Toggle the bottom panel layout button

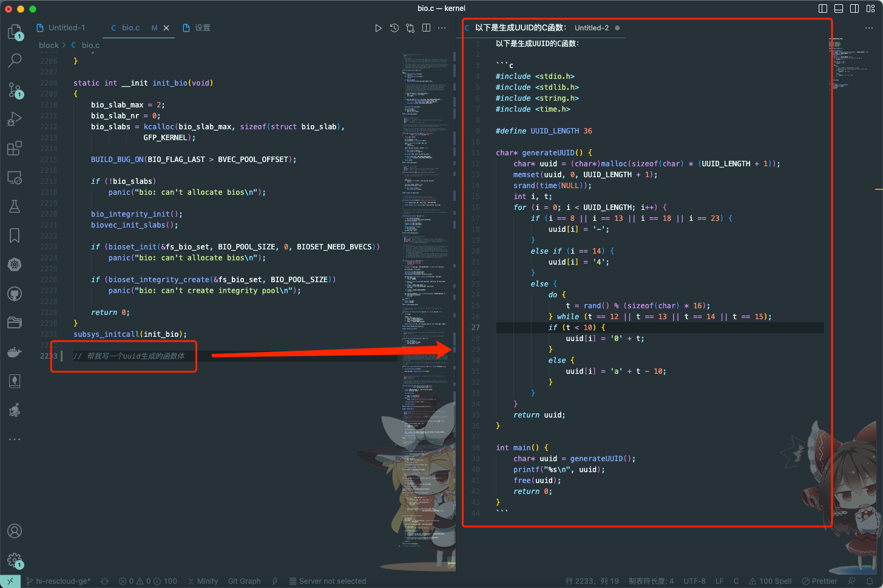[839, 8]
